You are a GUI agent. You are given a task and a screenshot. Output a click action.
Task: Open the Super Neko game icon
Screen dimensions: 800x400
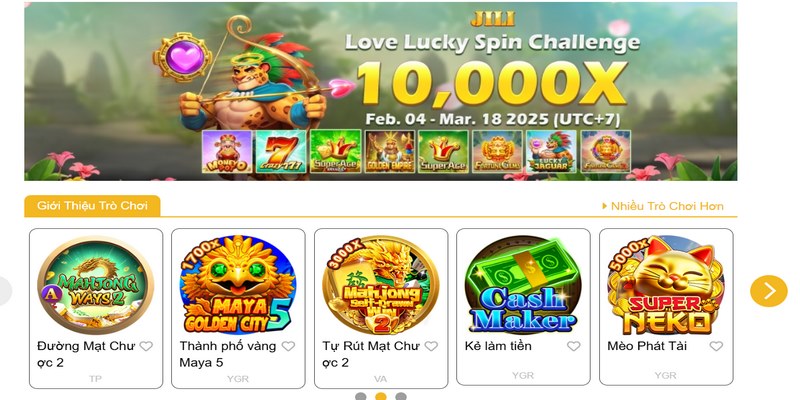pos(666,285)
